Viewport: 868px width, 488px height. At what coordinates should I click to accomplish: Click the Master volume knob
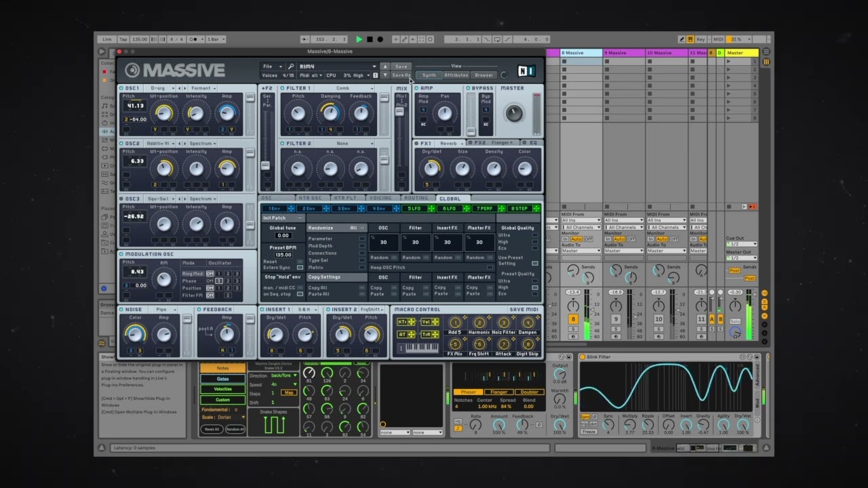(x=514, y=113)
